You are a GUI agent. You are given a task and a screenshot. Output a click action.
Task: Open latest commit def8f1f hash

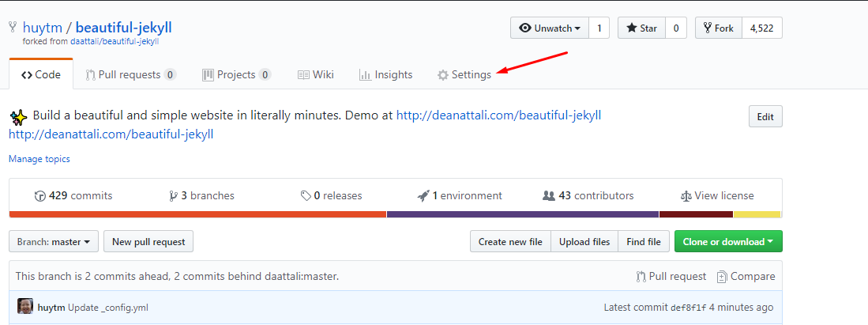click(689, 308)
